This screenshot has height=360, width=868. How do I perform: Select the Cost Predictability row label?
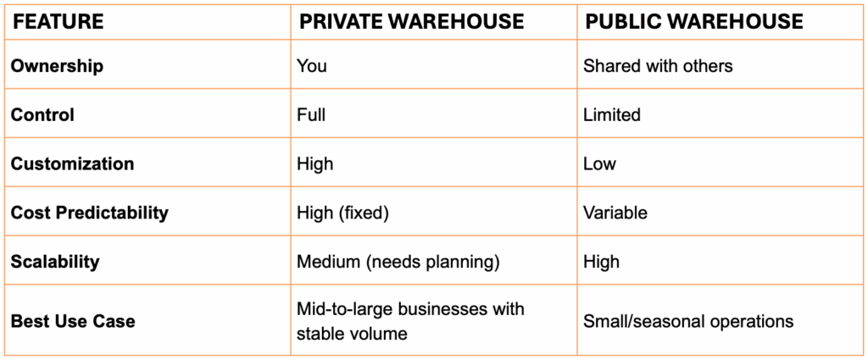pyautogui.click(x=90, y=213)
